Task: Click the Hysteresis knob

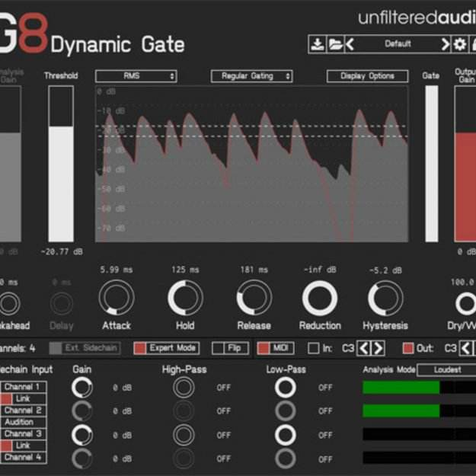Action: (x=385, y=298)
